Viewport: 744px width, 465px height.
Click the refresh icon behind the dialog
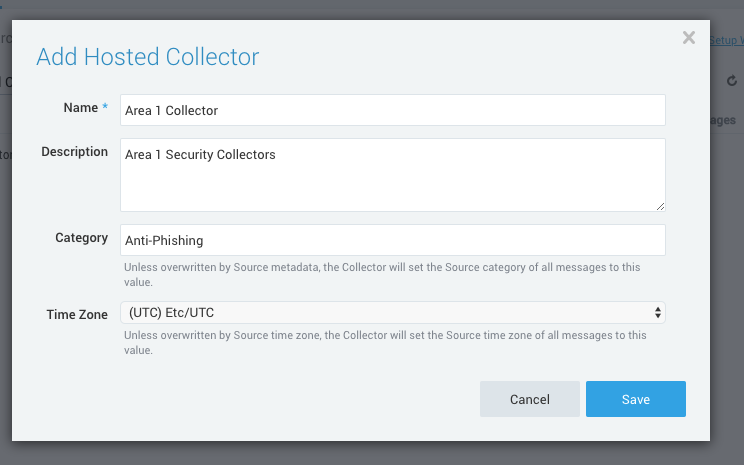pyautogui.click(x=731, y=81)
